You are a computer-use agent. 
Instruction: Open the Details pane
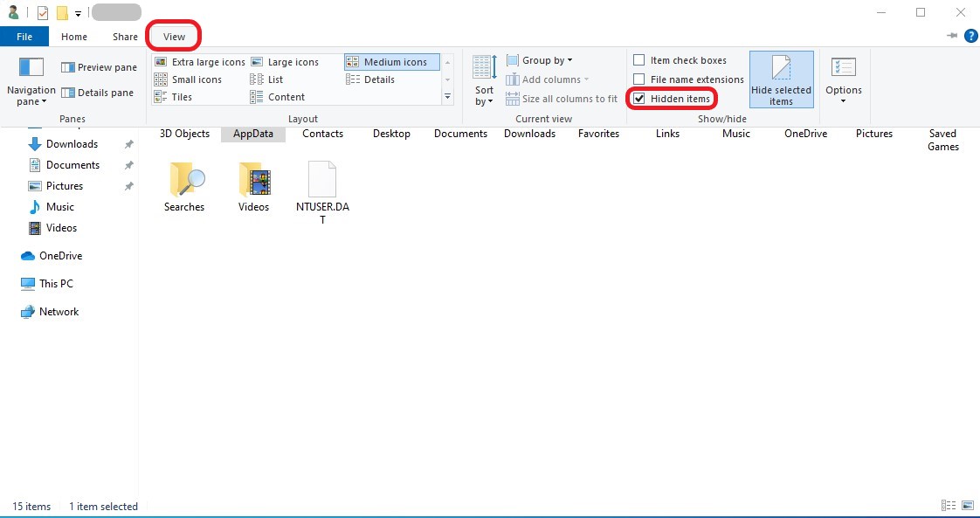pyautogui.click(x=98, y=93)
